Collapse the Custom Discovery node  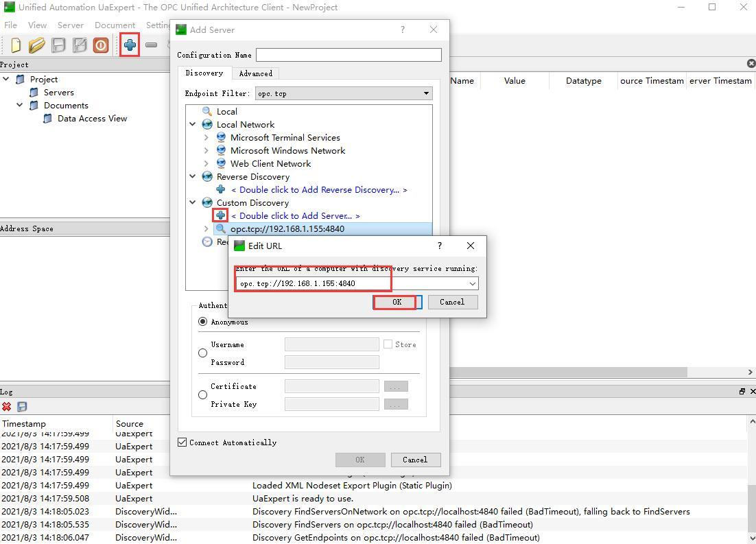coord(193,202)
